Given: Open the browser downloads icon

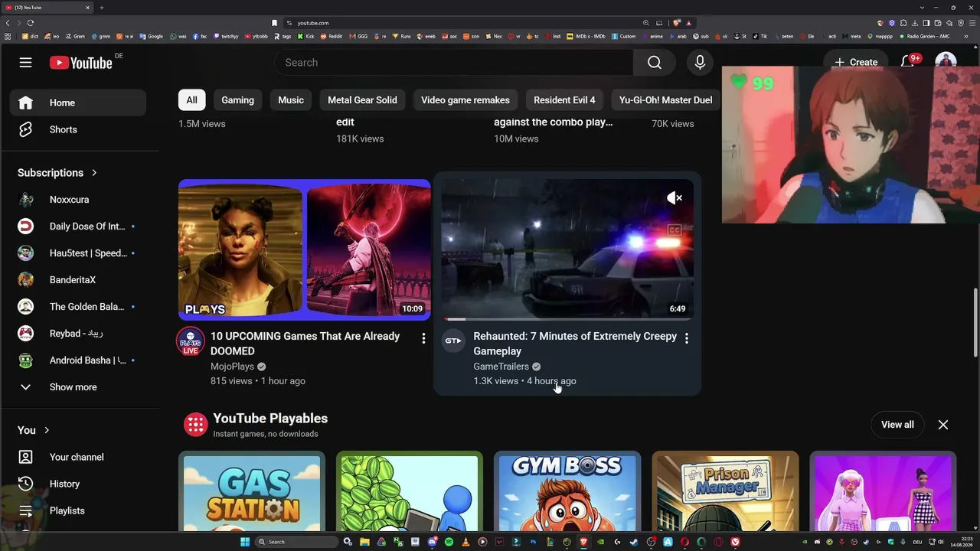Looking at the screenshot, I should click(914, 23).
